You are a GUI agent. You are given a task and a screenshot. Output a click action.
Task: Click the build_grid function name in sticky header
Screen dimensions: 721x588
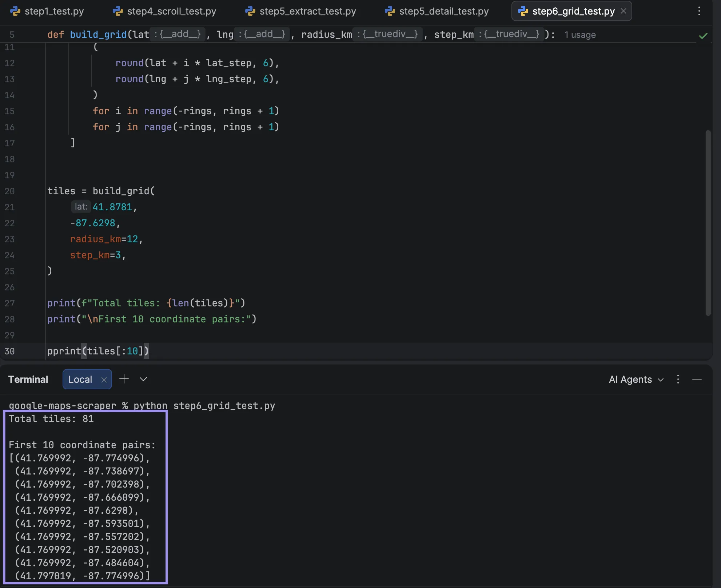click(x=98, y=35)
